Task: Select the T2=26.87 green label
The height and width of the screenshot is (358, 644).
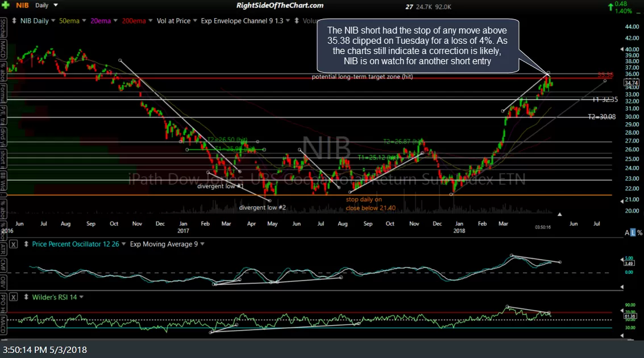Action: tap(403, 141)
